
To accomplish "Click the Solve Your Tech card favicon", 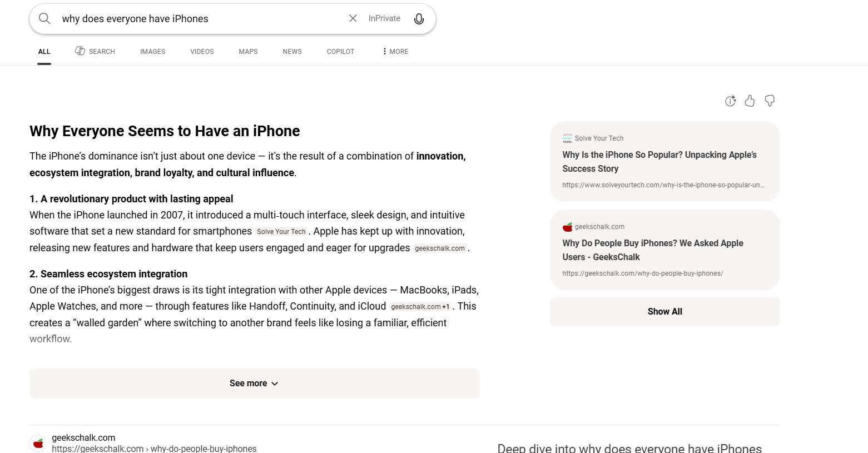I will pyautogui.click(x=567, y=138).
